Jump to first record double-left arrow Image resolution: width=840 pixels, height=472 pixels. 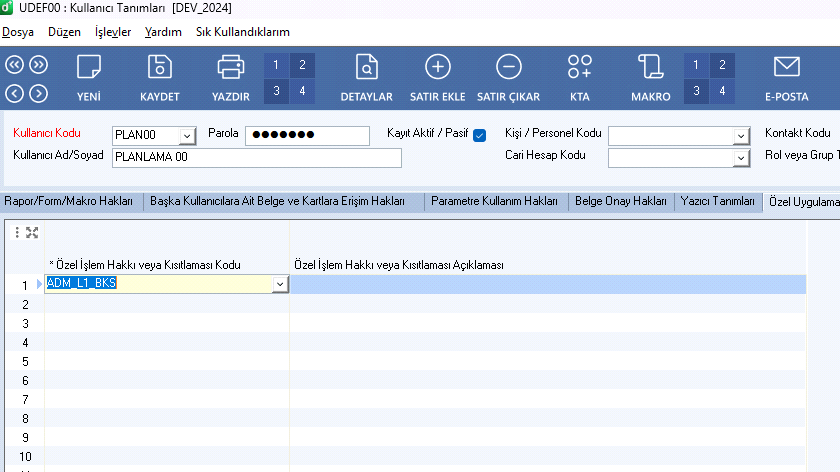(15, 65)
